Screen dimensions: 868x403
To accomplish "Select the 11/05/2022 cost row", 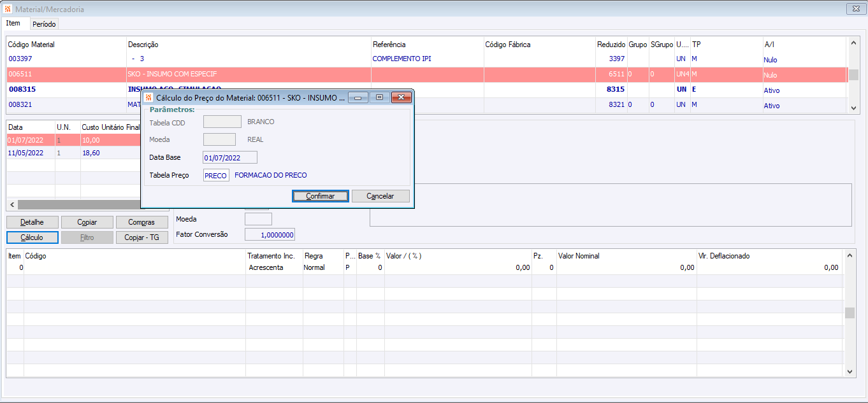I will coord(73,153).
